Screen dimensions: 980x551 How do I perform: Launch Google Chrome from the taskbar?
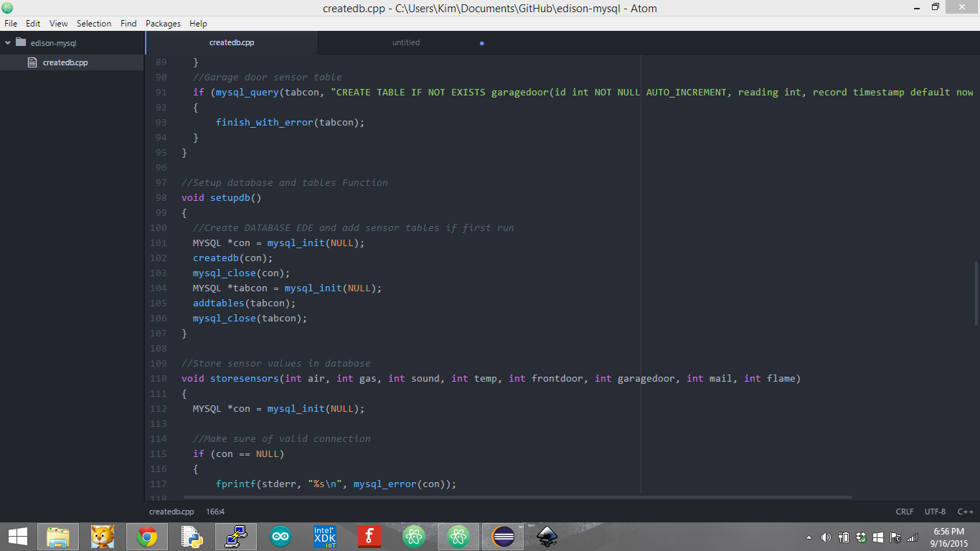pos(147,537)
